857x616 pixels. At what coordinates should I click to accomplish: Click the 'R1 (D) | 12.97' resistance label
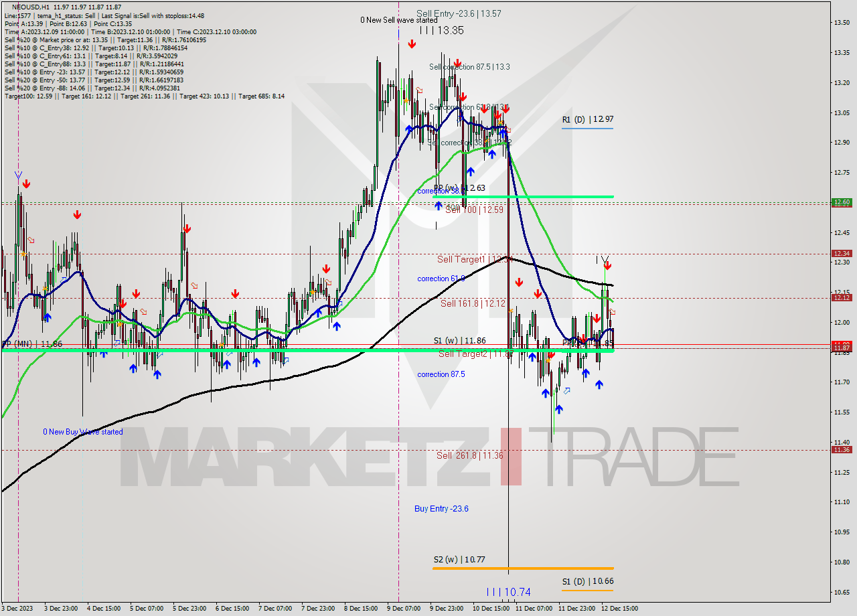[x=588, y=119]
